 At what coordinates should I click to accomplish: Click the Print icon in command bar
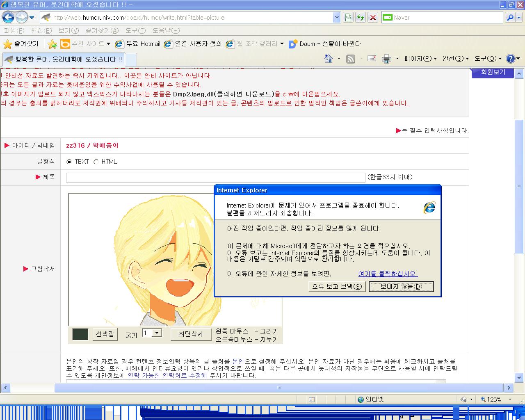tap(386, 59)
